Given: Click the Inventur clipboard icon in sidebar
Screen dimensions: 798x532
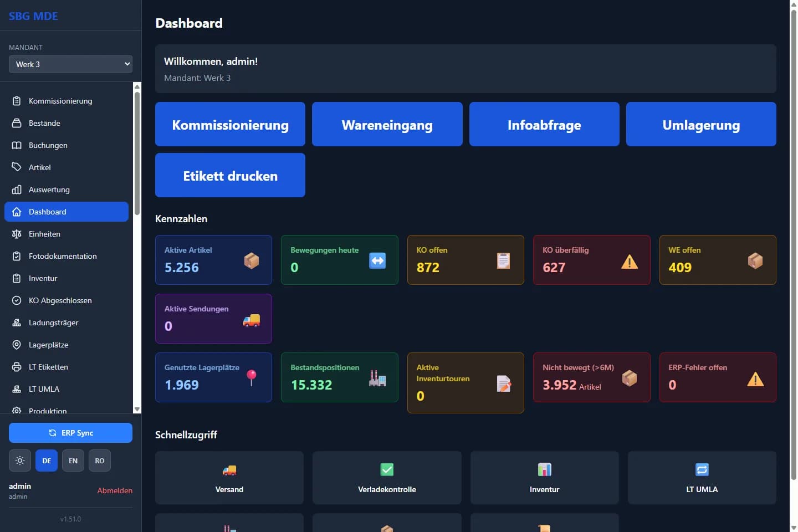Looking at the screenshot, I should [x=17, y=278].
